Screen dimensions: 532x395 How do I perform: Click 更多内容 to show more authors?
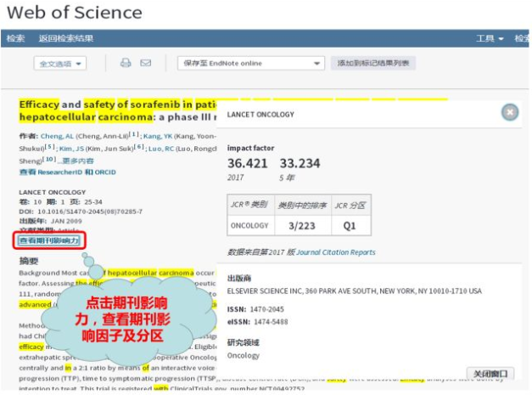tap(78, 161)
